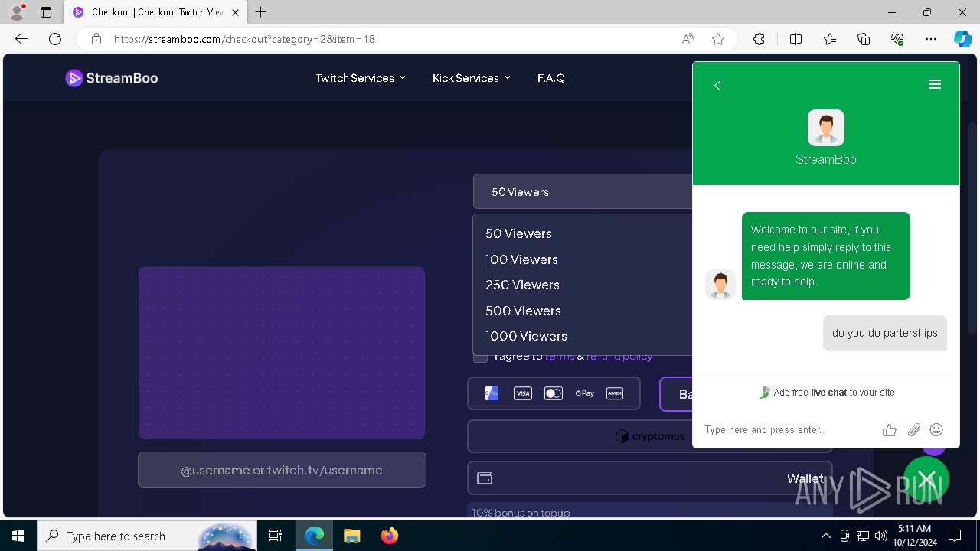Image resolution: width=980 pixels, height=551 pixels.
Task: Open the F.A.Q. page
Action: click(x=553, y=78)
